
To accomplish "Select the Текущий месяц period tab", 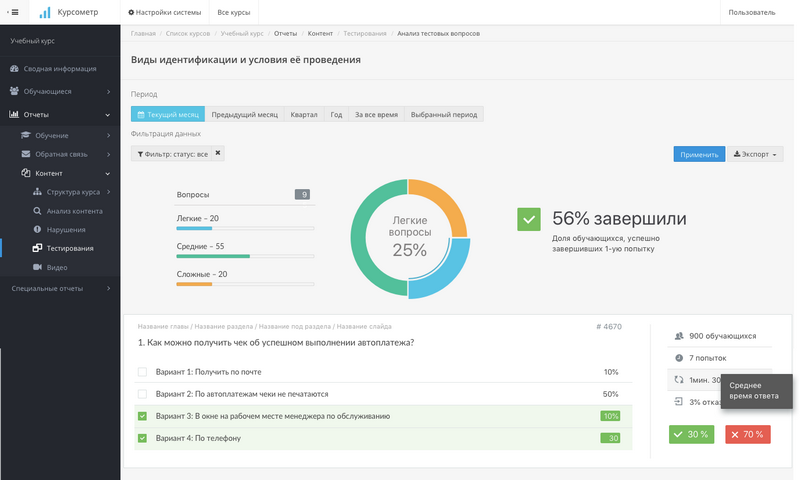I will (168, 114).
